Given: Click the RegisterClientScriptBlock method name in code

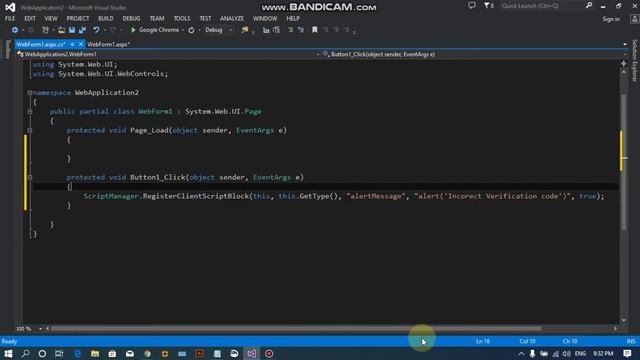Looking at the screenshot, I should pyautogui.click(x=196, y=196).
